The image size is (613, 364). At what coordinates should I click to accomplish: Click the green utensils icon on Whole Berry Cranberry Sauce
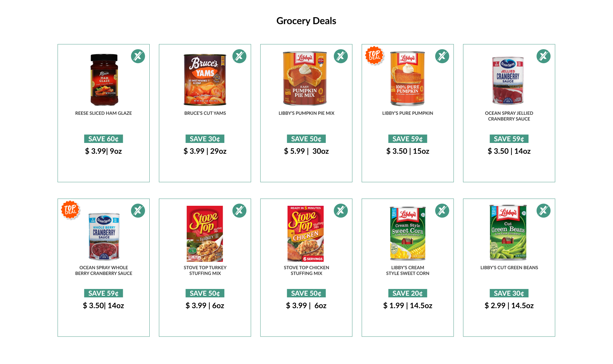138,211
